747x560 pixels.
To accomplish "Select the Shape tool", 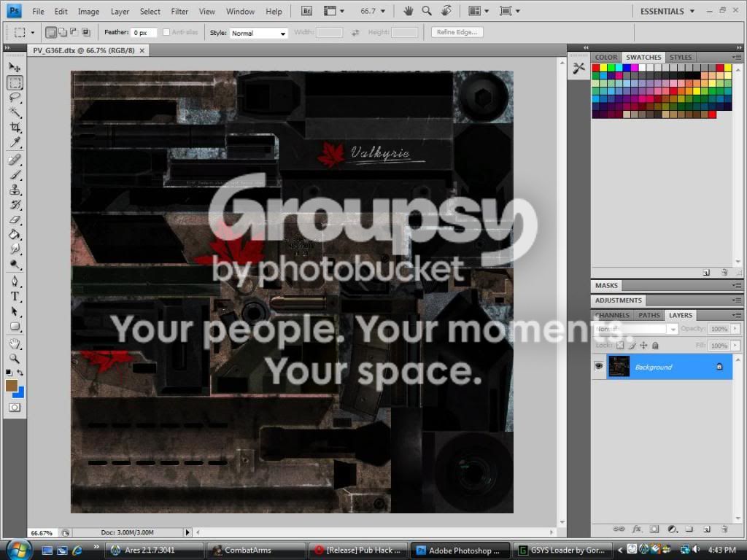I will click(x=15, y=327).
